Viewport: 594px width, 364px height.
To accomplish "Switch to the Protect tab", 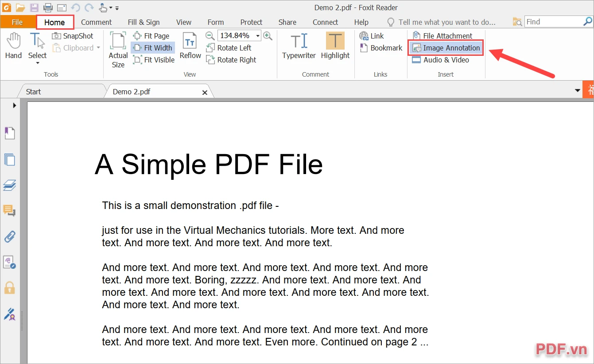I will point(251,22).
